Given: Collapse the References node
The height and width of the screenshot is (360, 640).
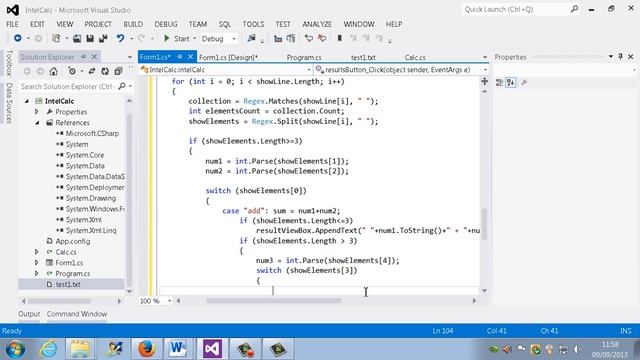Looking at the screenshot, I should coord(37,122).
